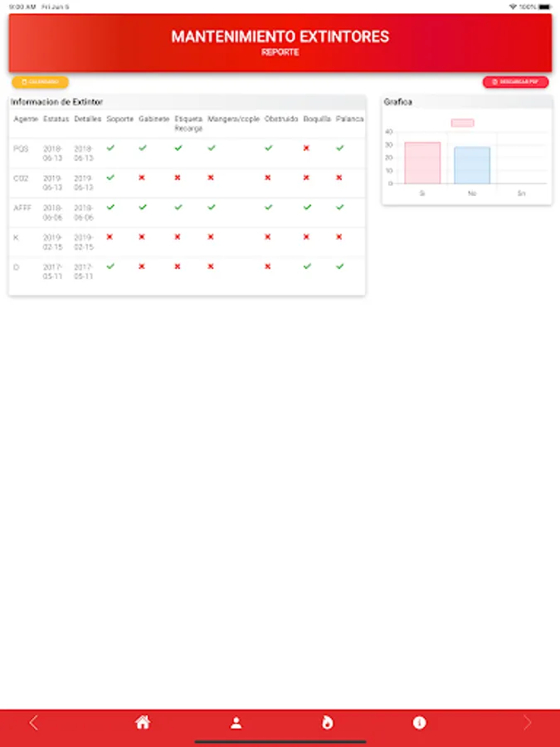Viewport: 560px width, 747px height.
Task: Click the Soporte column header
Action: tap(120, 119)
